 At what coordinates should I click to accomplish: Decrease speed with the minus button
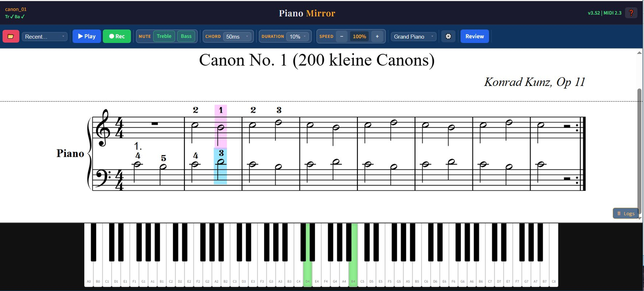(342, 36)
